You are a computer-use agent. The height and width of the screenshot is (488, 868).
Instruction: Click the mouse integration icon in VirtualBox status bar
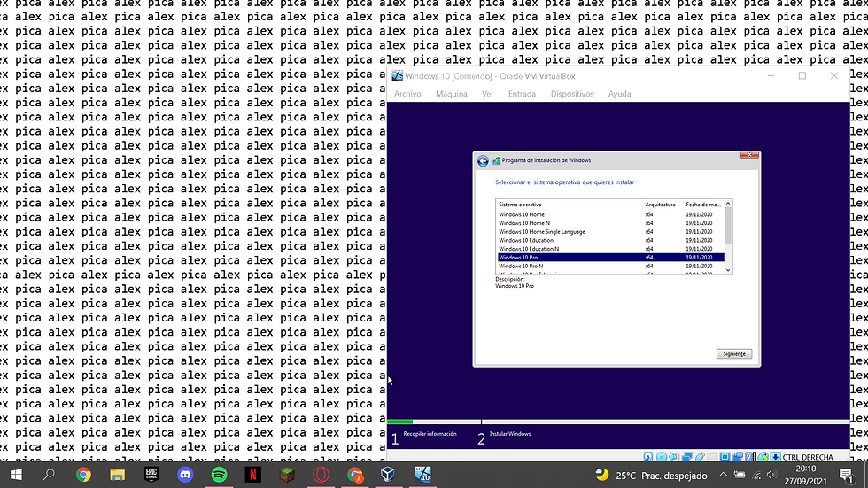click(x=763, y=456)
